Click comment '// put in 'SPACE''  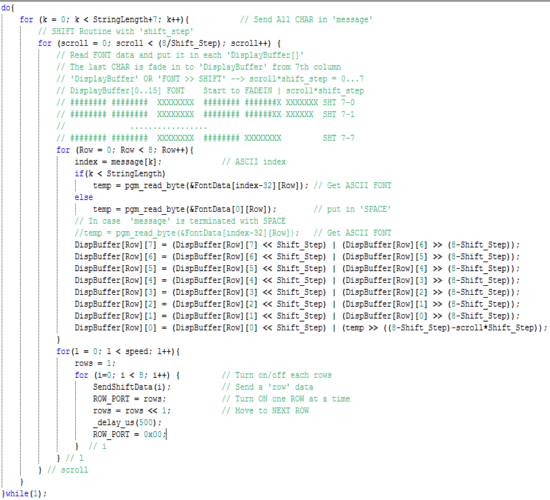pyautogui.click(x=352, y=209)
